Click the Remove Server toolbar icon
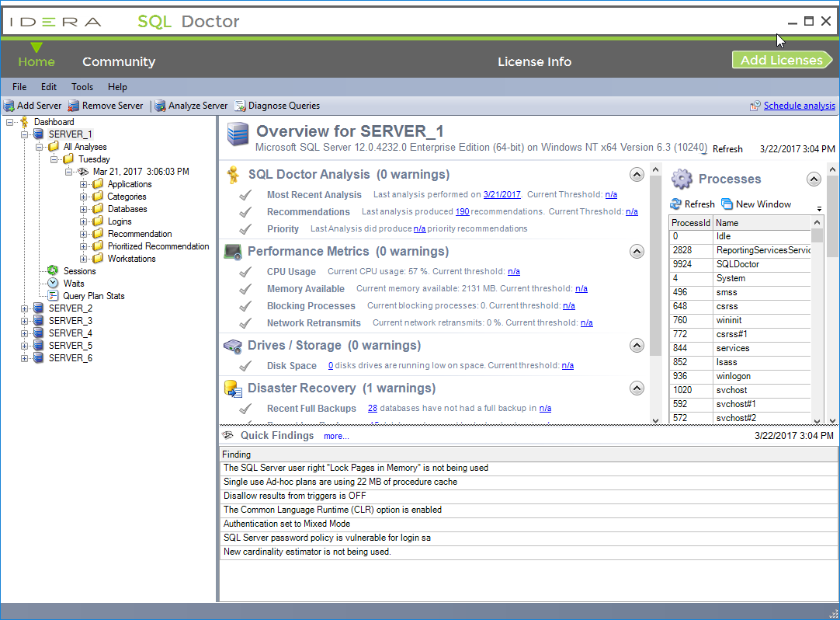The width and height of the screenshot is (840, 620). [x=74, y=106]
